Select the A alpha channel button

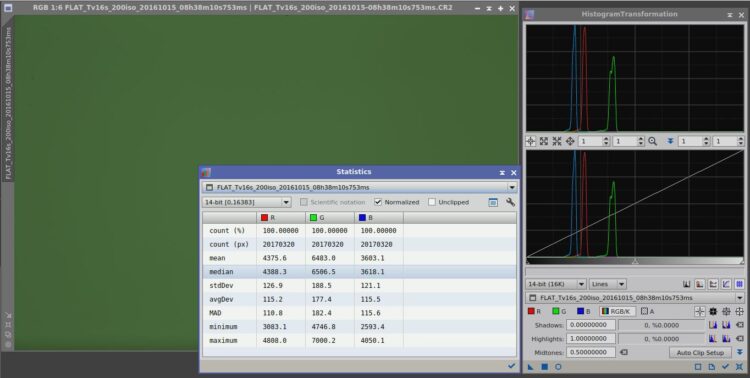point(647,311)
